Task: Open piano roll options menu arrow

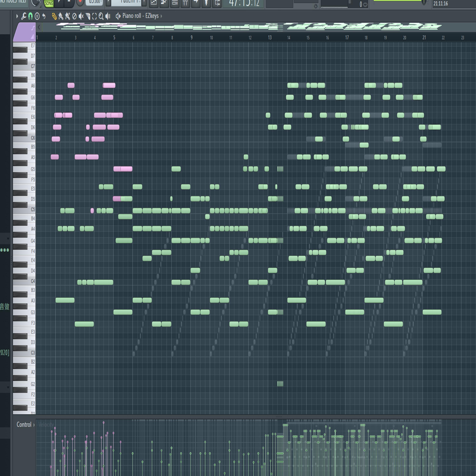Action: tap(17, 17)
